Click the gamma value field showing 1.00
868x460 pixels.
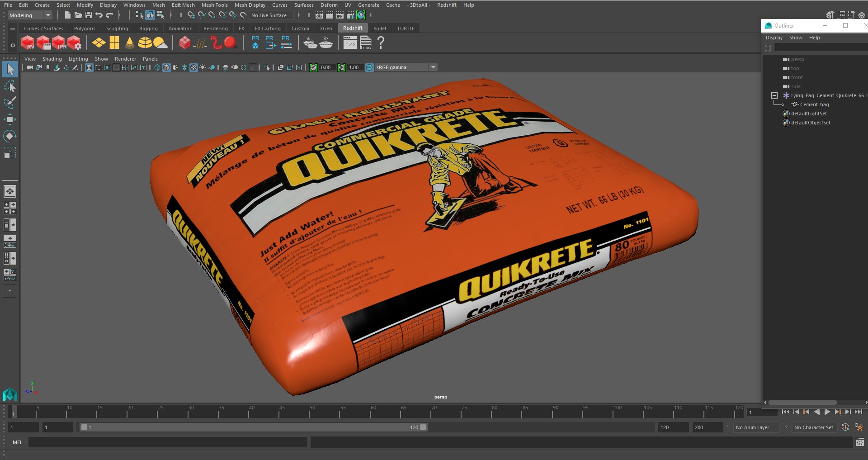pos(354,67)
